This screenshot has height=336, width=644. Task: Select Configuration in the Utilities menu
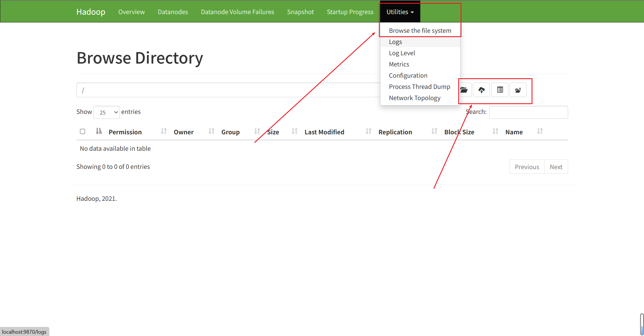pos(408,75)
